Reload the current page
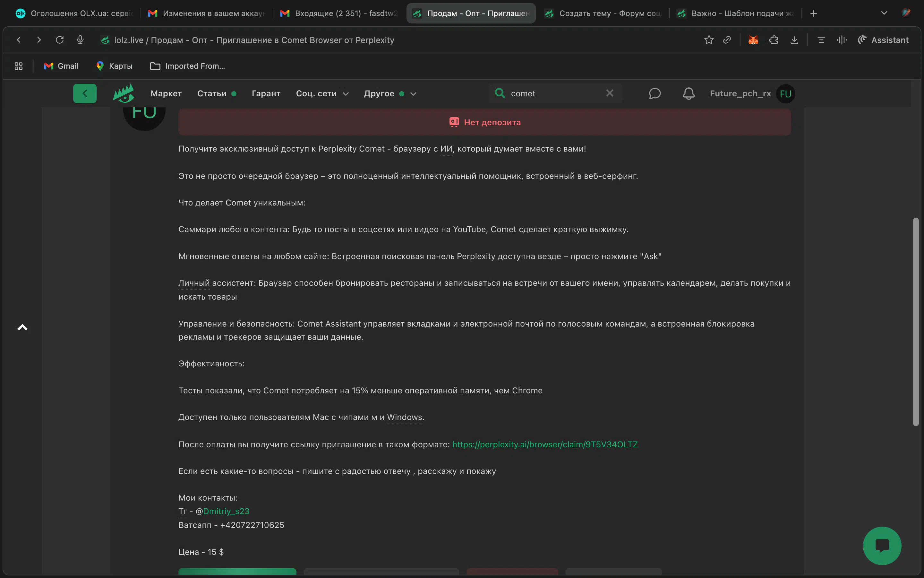The width and height of the screenshot is (924, 578). [x=60, y=40]
